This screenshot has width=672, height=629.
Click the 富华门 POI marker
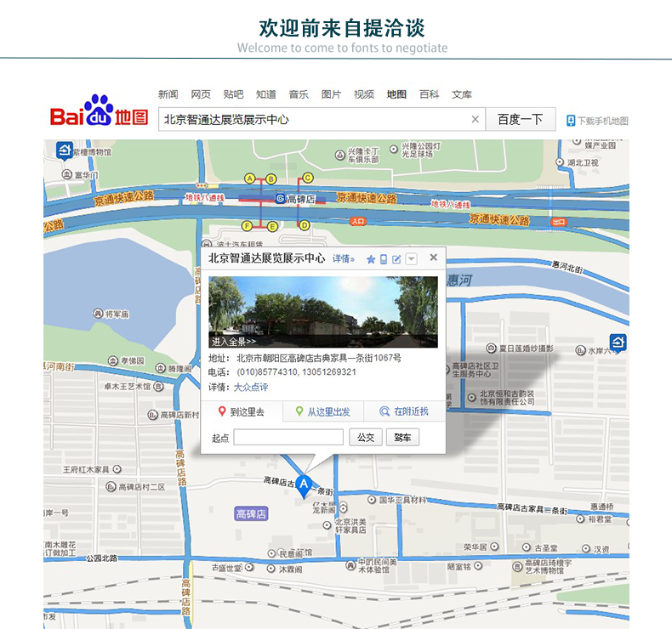pos(66,175)
